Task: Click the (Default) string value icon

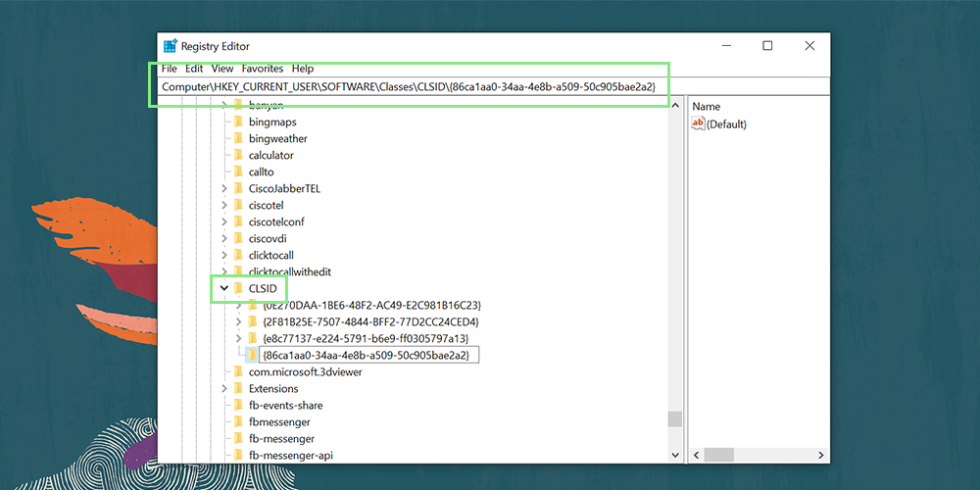Action: [x=698, y=123]
